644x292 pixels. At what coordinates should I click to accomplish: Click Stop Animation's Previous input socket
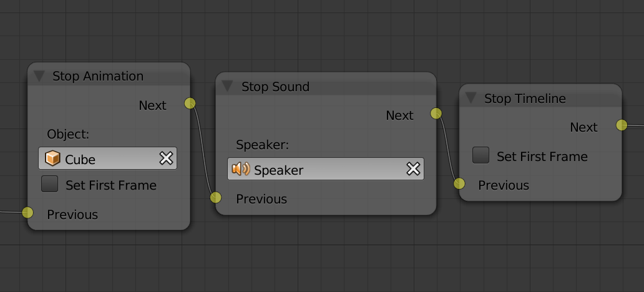(27, 212)
